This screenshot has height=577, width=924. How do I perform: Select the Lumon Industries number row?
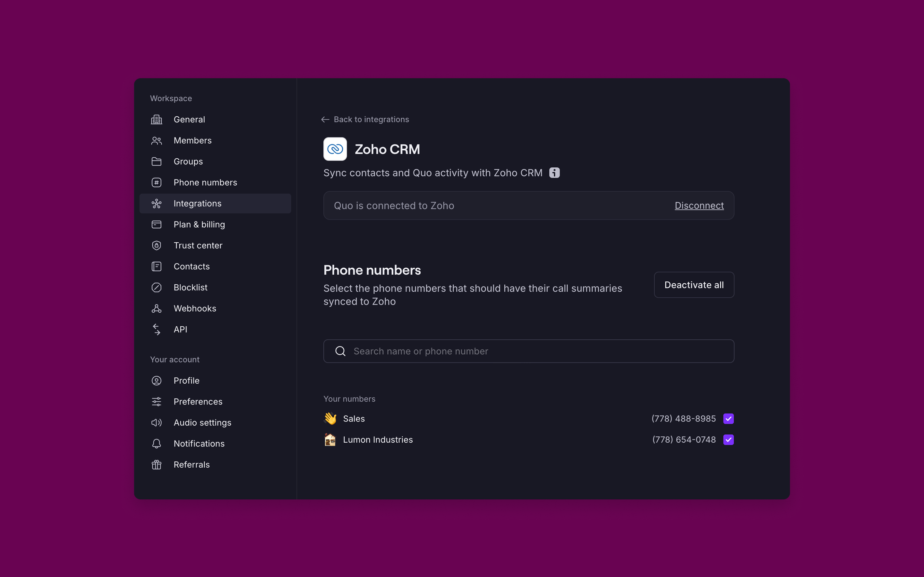[378, 439]
